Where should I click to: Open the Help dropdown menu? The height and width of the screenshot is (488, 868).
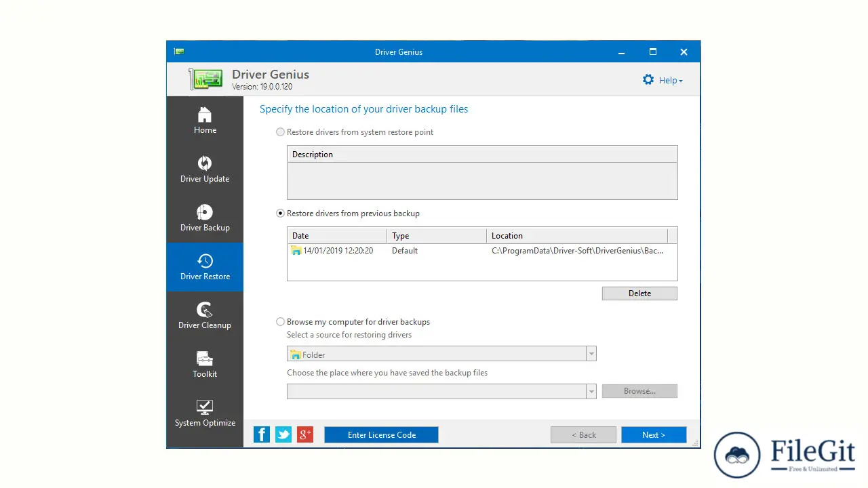click(671, 80)
